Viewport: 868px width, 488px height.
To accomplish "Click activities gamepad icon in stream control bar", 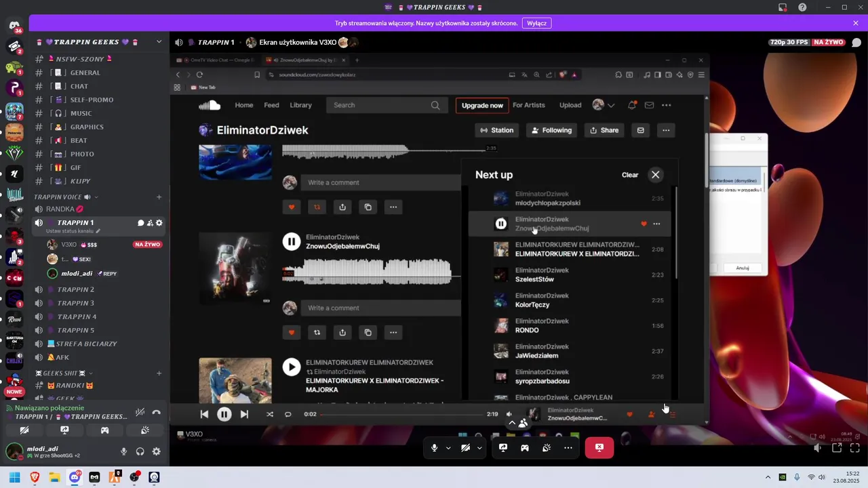I will pyautogui.click(x=525, y=448).
